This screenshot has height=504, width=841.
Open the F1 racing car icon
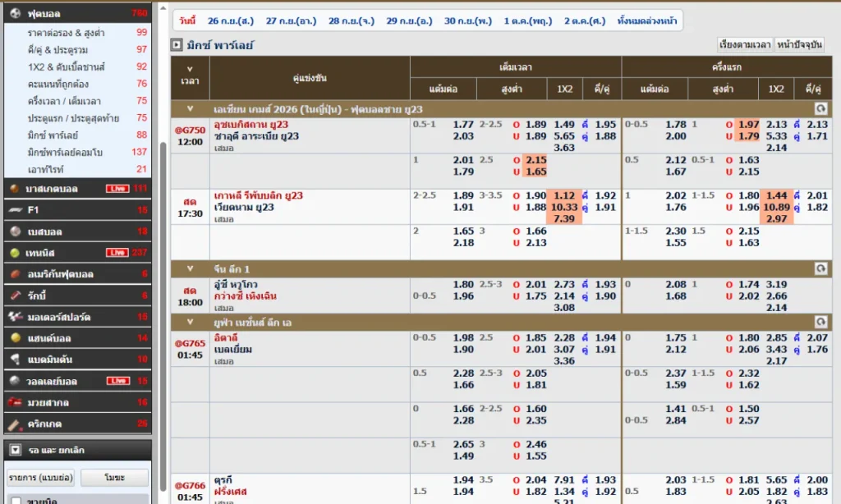tap(15, 209)
